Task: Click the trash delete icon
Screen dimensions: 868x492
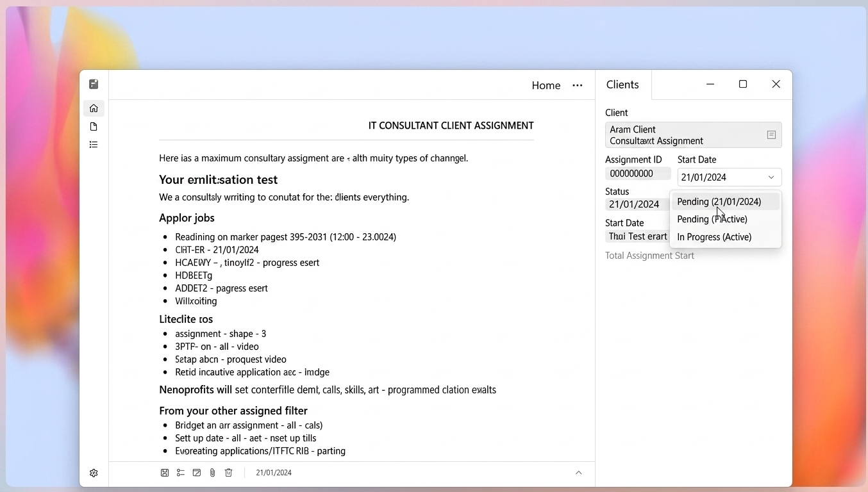Action: (x=229, y=473)
